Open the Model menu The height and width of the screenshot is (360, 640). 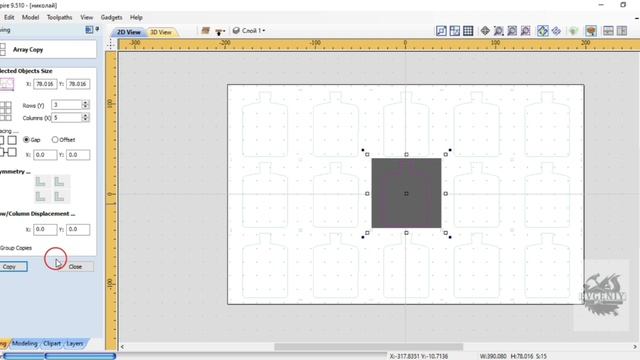click(x=31, y=17)
